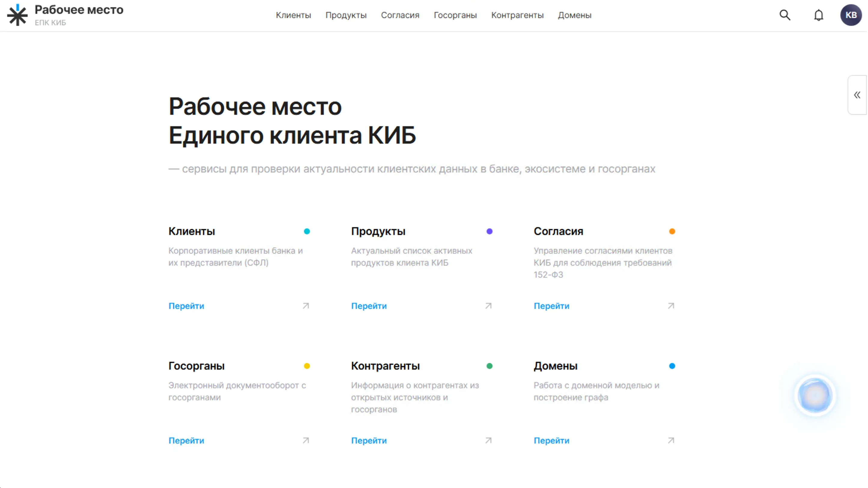
Task: Follow Перейти link under Контрагенты
Action: pos(369,441)
